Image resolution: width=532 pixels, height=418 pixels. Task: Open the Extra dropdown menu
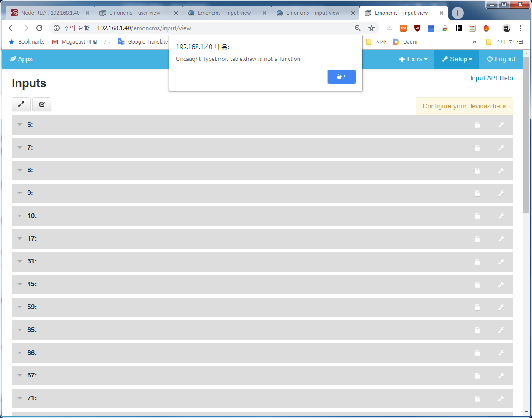point(413,59)
